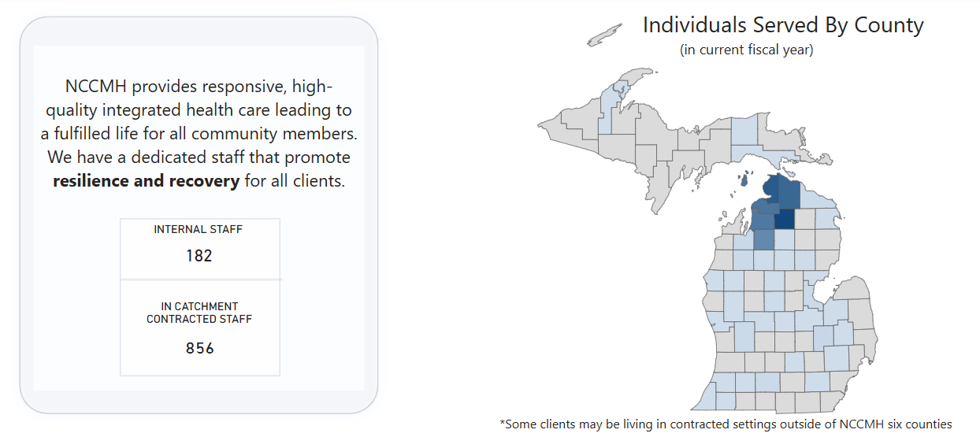The image size is (980, 437).
Task: Click Isle Royale above the Upper Peninsula
Action: click(x=604, y=35)
